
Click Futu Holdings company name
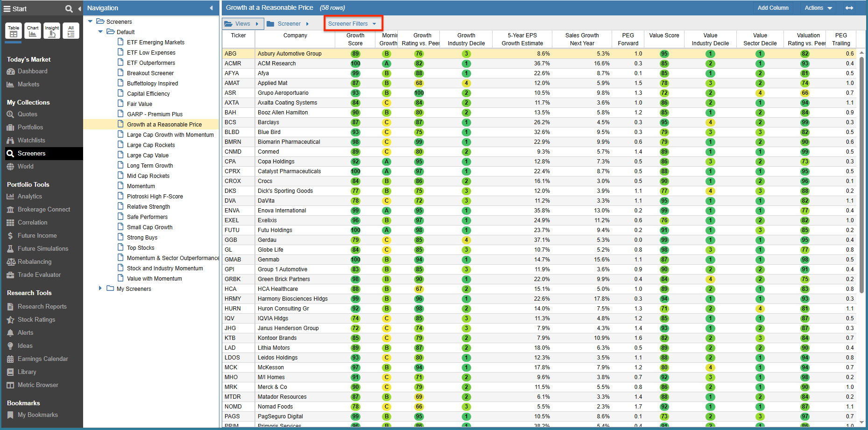coord(275,230)
